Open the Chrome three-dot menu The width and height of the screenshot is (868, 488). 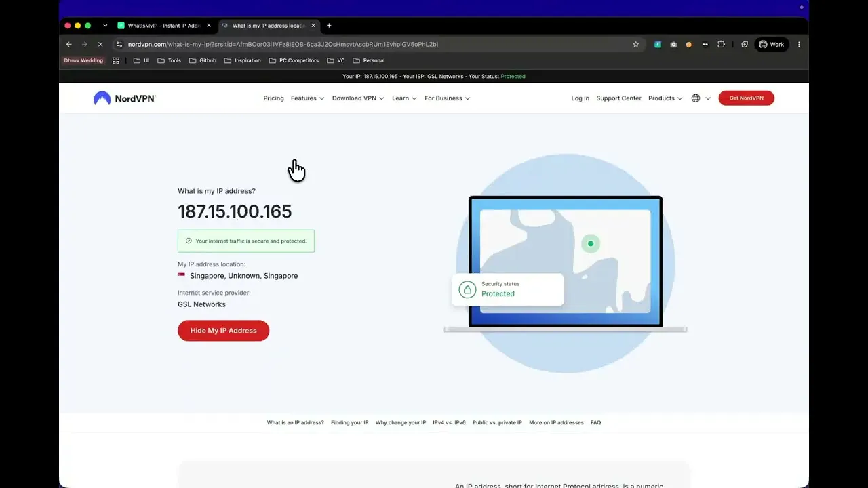click(799, 45)
